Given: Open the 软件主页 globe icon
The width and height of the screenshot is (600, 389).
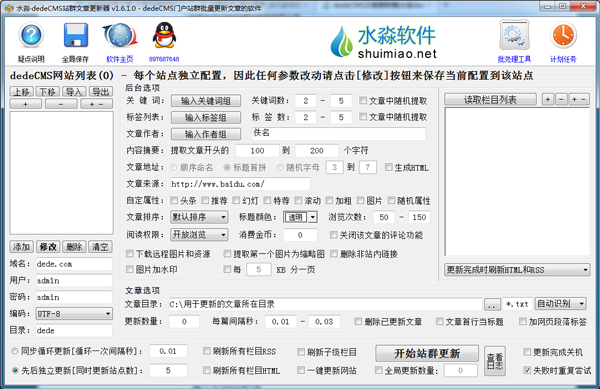Looking at the screenshot, I should (120, 35).
